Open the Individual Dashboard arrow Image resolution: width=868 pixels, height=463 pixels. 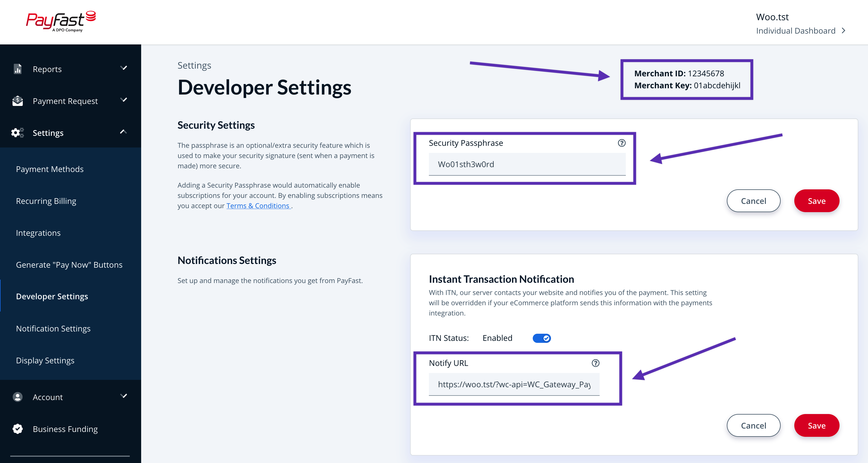click(844, 31)
